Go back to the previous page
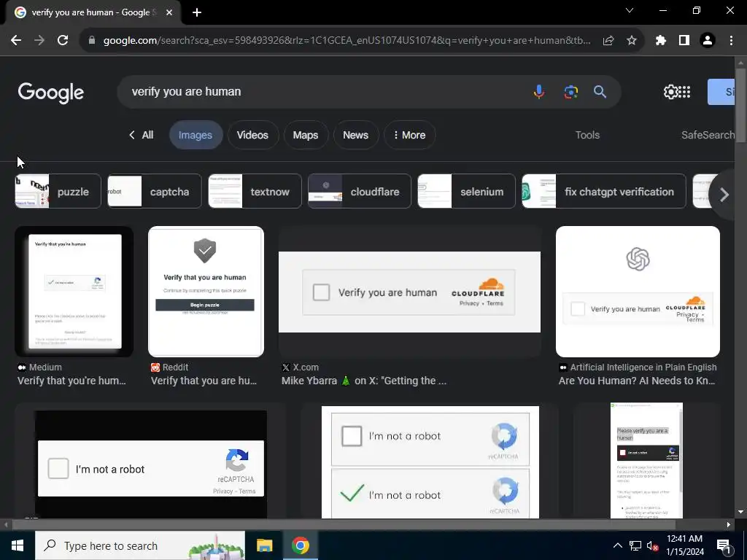This screenshot has height=560, width=747. [16, 41]
